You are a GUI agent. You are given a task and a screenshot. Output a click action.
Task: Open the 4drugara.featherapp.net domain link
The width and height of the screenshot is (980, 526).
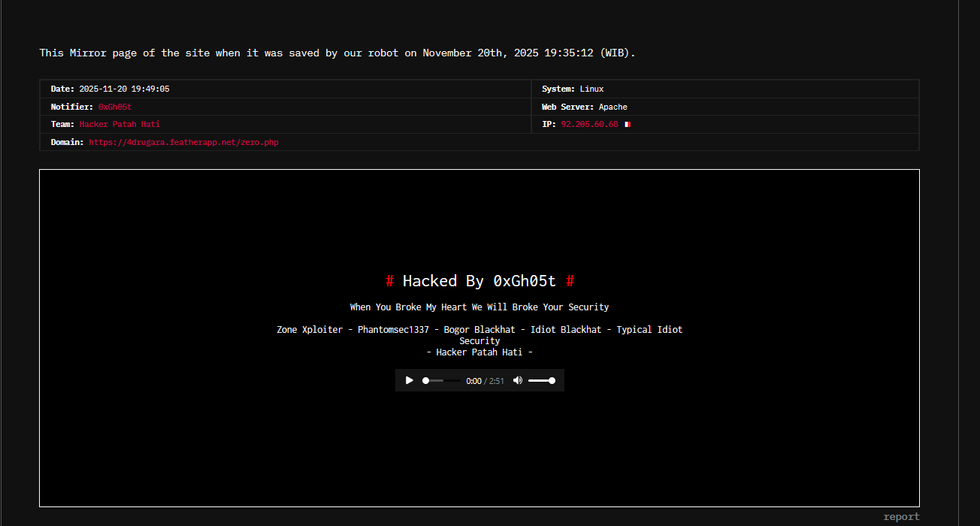183,142
